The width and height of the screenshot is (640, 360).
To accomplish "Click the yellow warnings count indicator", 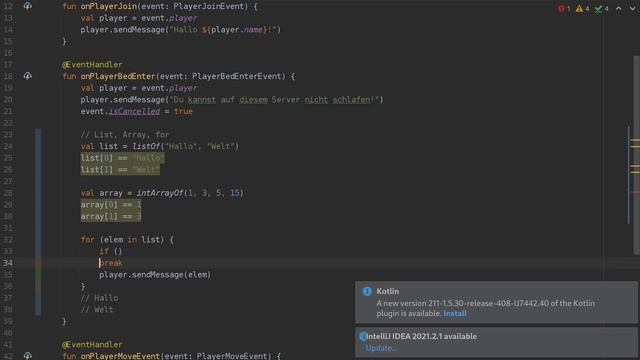I will point(582,9).
